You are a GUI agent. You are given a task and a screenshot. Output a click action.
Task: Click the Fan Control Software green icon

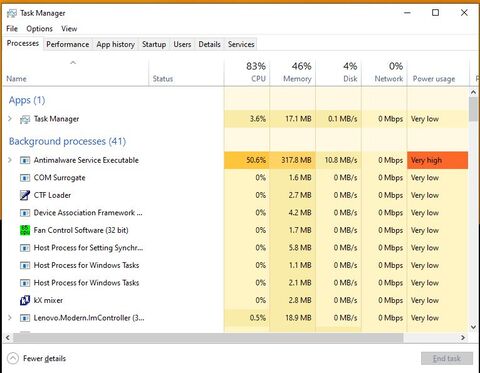(x=25, y=230)
